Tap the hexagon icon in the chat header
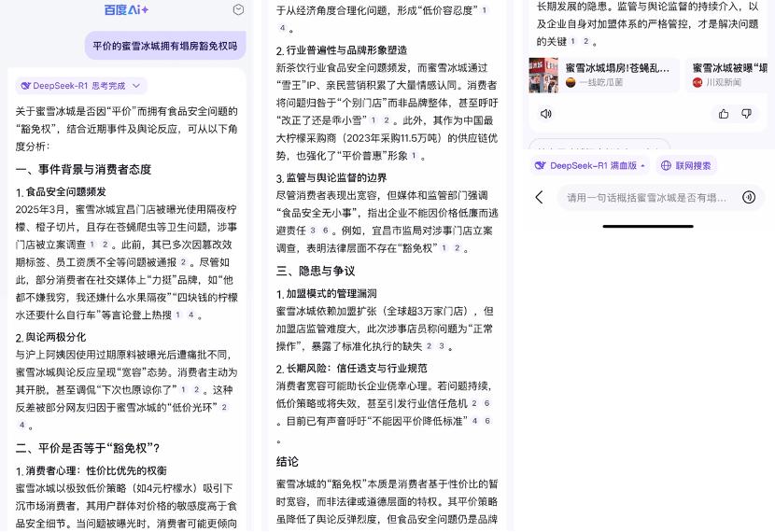Viewport: 775px width, 532px height. coord(238,10)
